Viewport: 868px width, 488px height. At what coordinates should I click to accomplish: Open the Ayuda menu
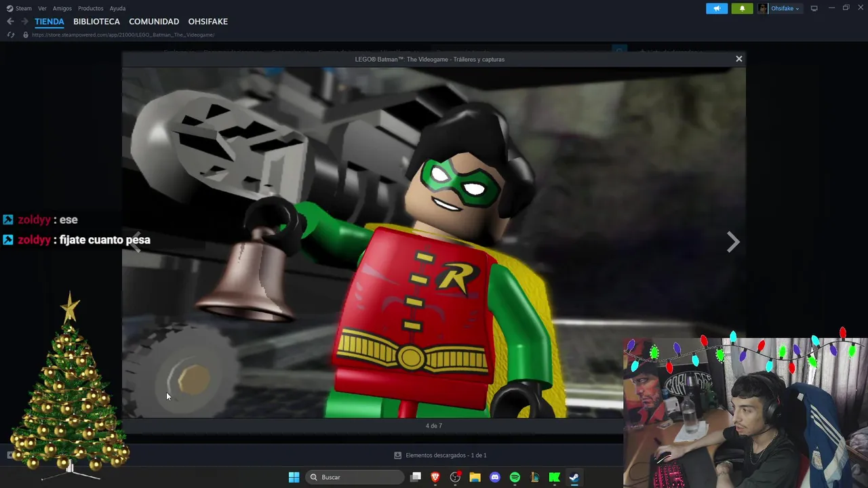117,8
